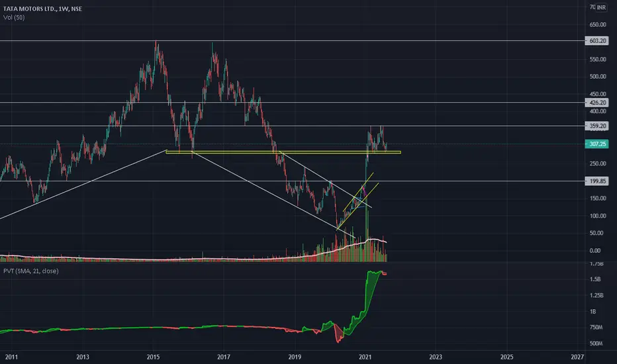Click the 2021 time axis label
Image resolution: width=617 pixels, height=364 pixels.
[365, 357]
